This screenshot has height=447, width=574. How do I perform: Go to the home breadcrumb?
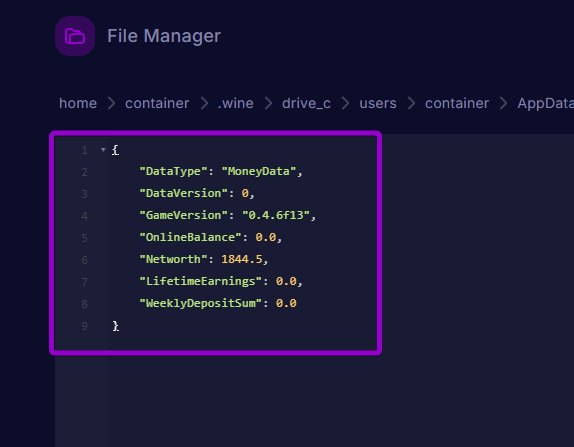coord(78,103)
